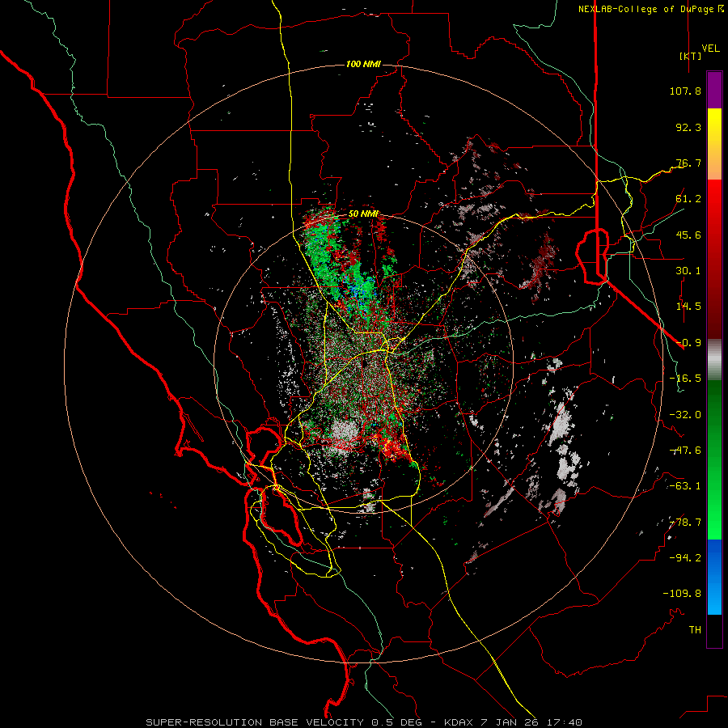This screenshot has width=728, height=728.
Task: Pick the yellow-orange segment of velocity color bar
Action: [714, 144]
